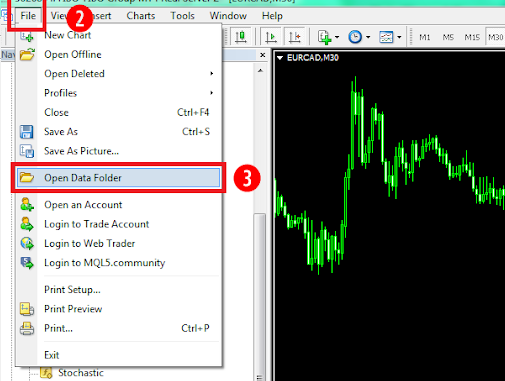Screen dimensions: 505x381
Task: Toggle the M30 timeframe button
Action: [496, 37]
